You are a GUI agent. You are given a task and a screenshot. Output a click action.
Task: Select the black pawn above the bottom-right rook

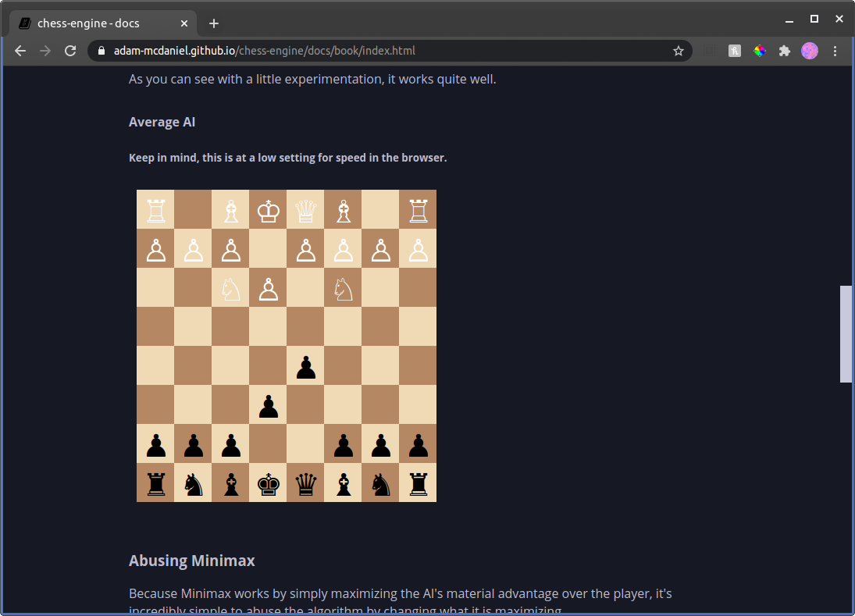coord(419,443)
